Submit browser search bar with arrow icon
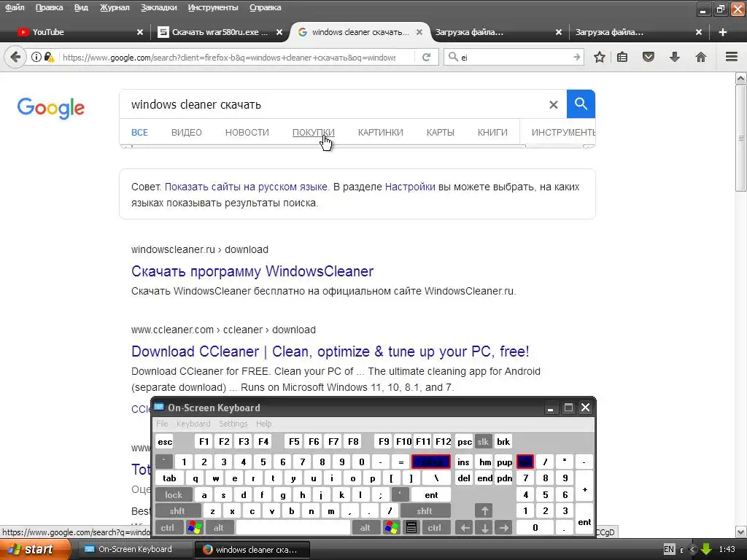747x560 pixels. [x=576, y=57]
